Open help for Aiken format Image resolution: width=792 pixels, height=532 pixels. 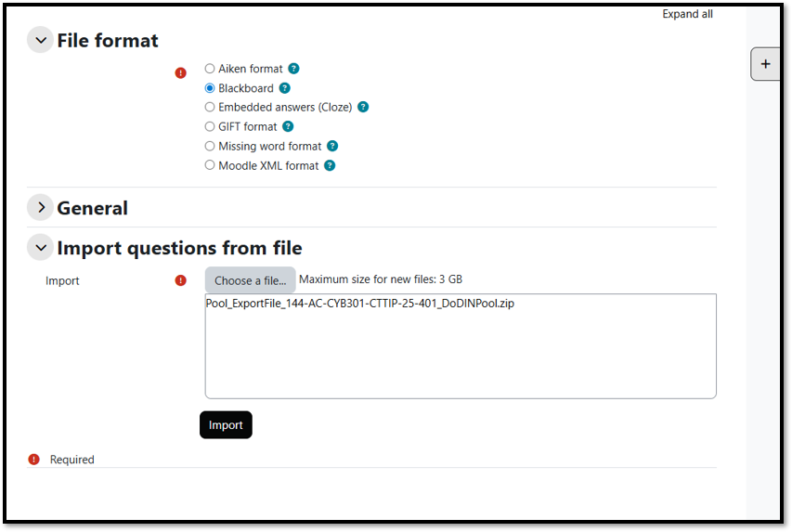click(293, 69)
